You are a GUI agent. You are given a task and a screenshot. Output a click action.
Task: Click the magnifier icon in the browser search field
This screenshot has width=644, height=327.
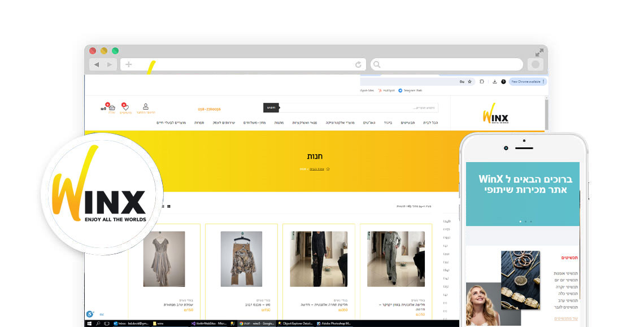377,64
